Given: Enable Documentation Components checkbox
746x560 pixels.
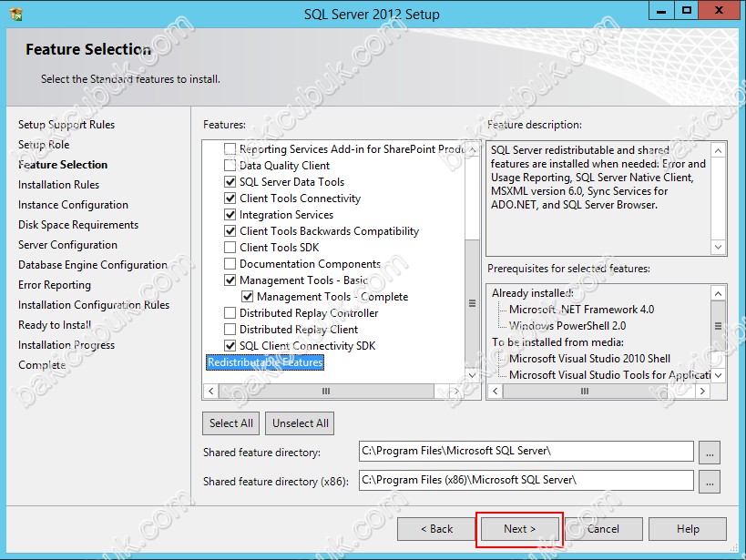Looking at the screenshot, I should (230, 263).
